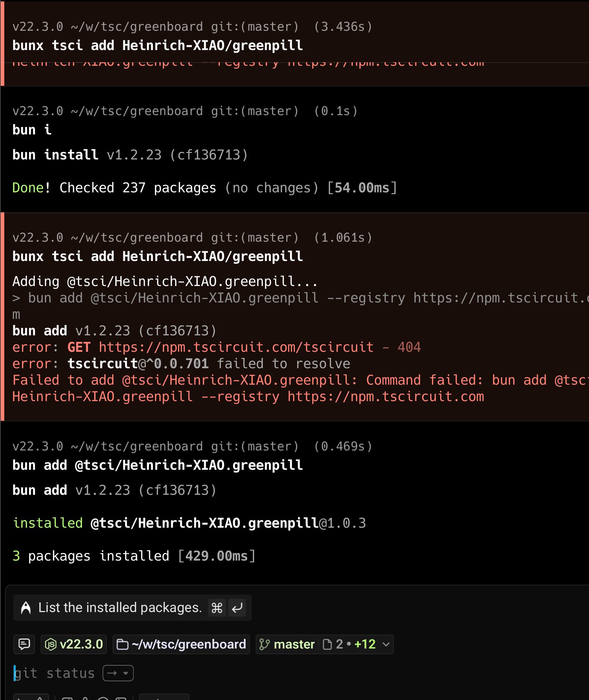Image resolution: width=589 pixels, height=700 pixels.
Task: Click the installed @tsci/Heinrich-XIAO.greenpill@1.0.3 output line
Action: (x=189, y=523)
